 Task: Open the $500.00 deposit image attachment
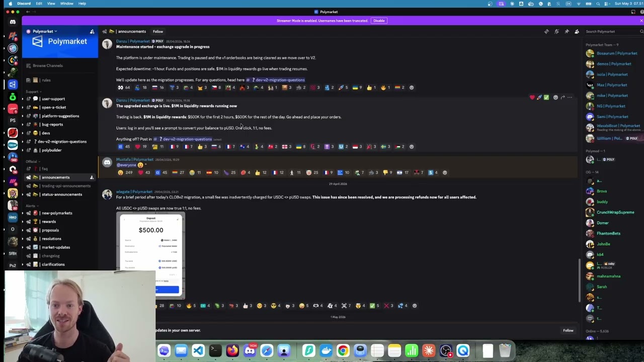click(150, 256)
